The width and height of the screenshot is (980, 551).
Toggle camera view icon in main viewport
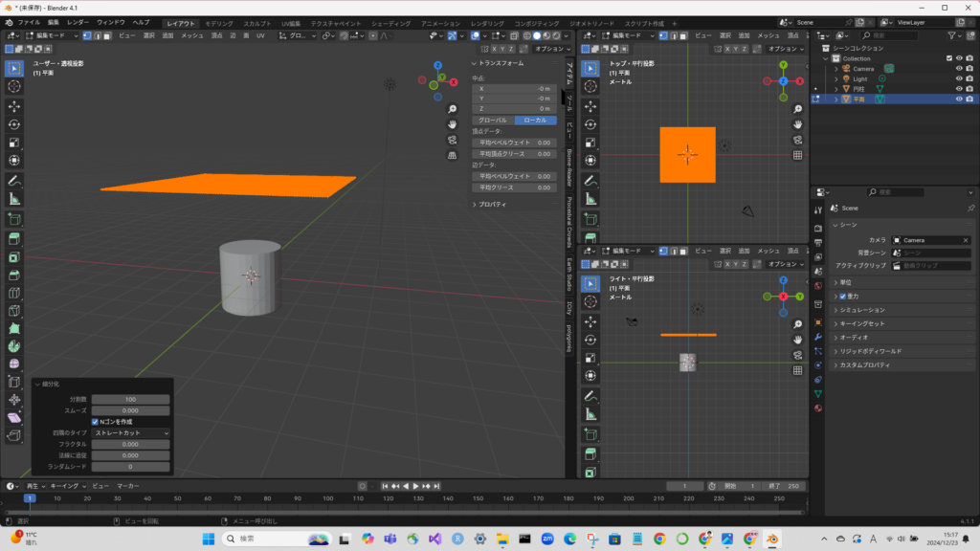pos(452,140)
